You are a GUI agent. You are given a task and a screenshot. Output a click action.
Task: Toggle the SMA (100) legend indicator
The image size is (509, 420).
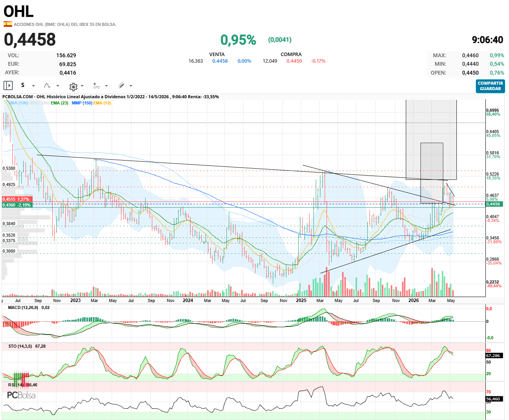click(x=18, y=103)
